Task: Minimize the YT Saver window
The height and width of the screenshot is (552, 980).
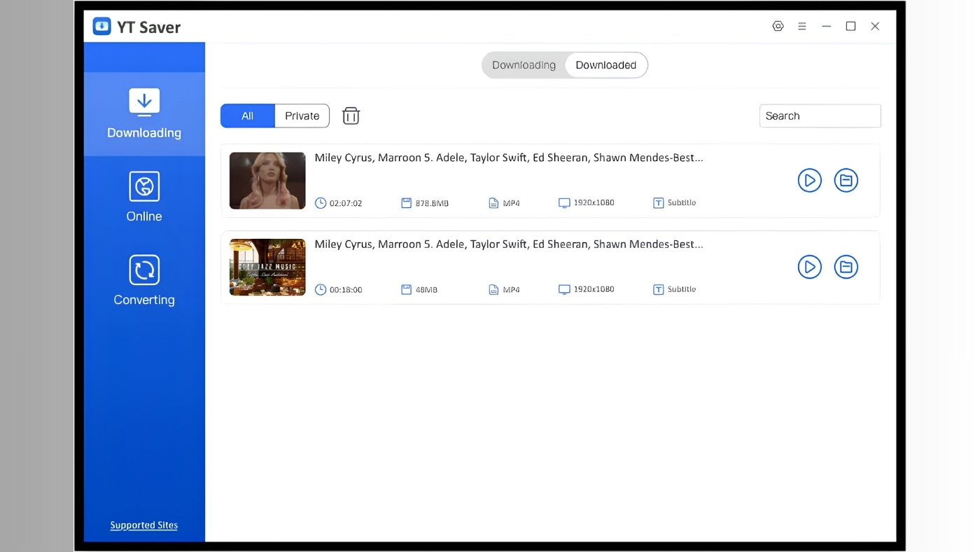Action: 827,27
